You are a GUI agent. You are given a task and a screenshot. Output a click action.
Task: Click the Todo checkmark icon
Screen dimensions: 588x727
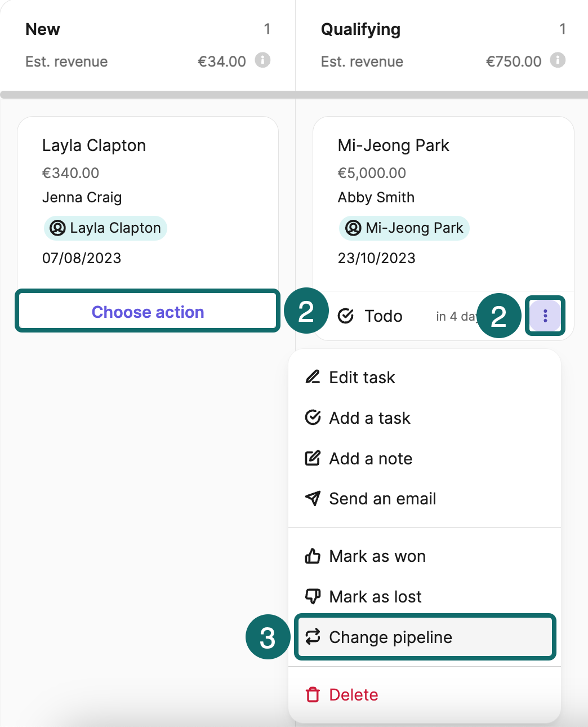pyautogui.click(x=346, y=316)
